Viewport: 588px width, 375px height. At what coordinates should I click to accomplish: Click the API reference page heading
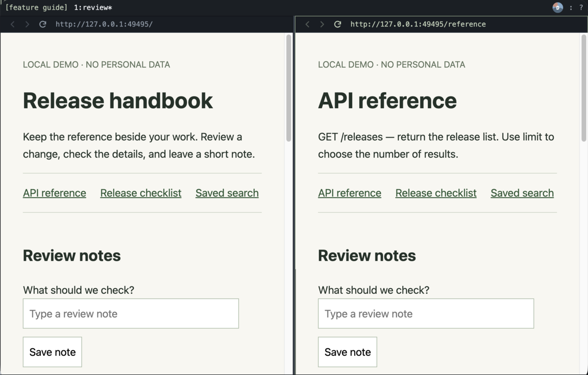coord(387,100)
